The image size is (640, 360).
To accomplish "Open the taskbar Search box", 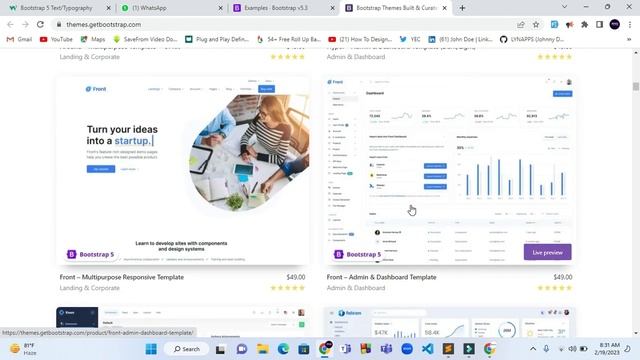I will pos(187,349).
